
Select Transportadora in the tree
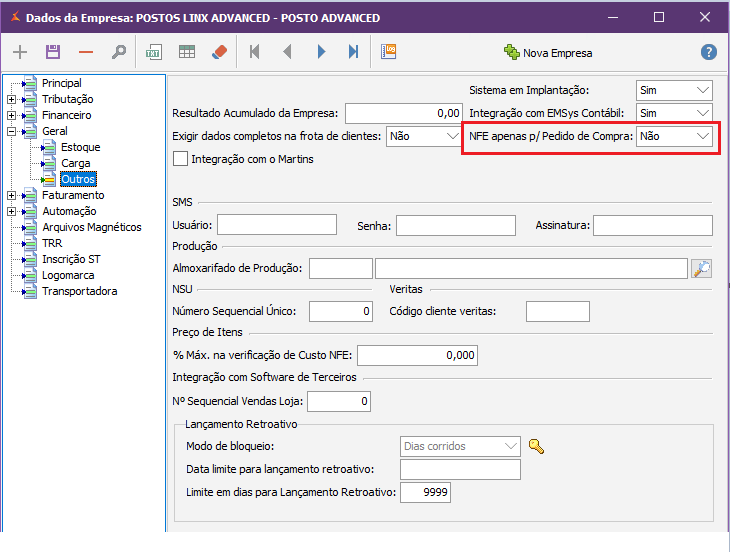click(x=80, y=291)
